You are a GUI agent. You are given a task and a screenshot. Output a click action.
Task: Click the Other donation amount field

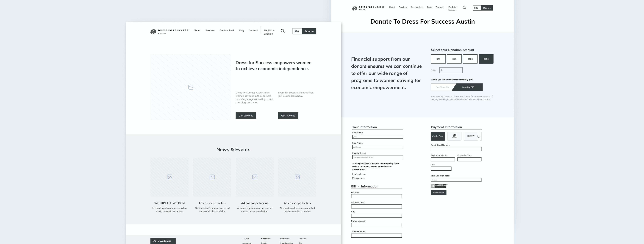pos(451,70)
